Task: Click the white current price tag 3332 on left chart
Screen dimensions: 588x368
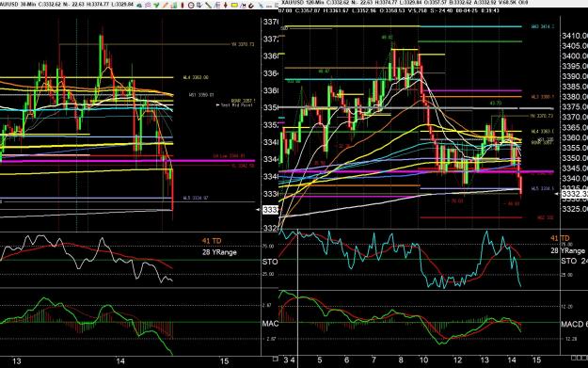Action: pos(270,209)
